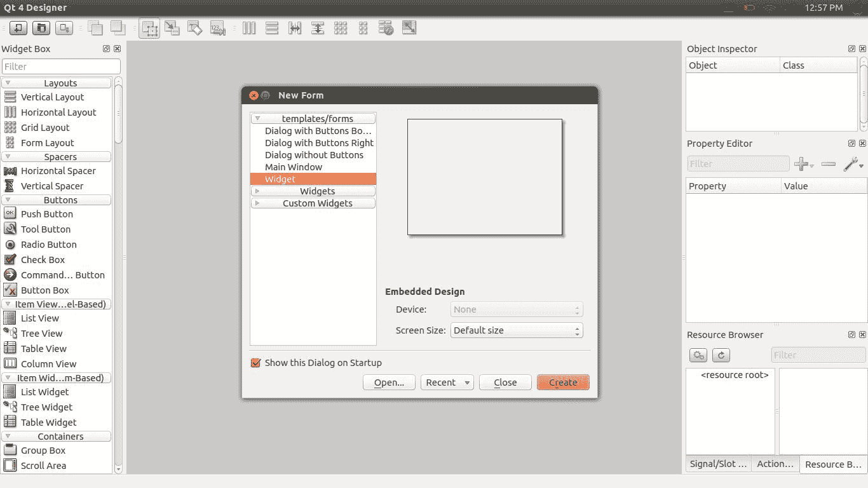Click the Widget Box filter field
This screenshot has height=488, width=868.
click(61, 67)
